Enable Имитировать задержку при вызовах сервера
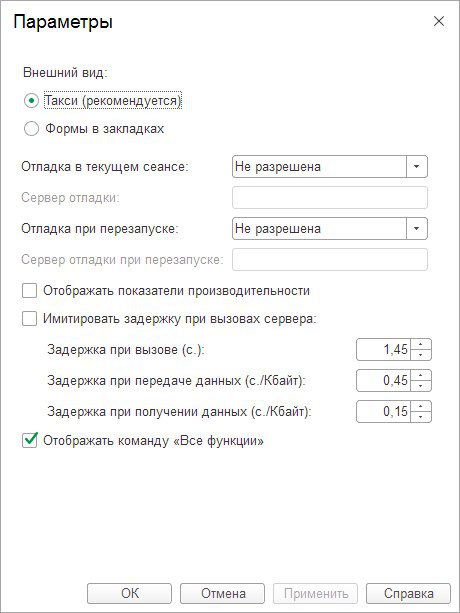The width and height of the screenshot is (460, 613). pyautogui.click(x=30, y=319)
